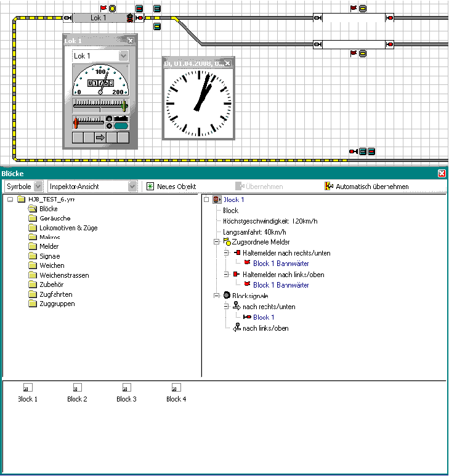Viewport: 449px width, 476px height.
Task: Select Zugfahrten in the folder tree
Action: click(54, 294)
